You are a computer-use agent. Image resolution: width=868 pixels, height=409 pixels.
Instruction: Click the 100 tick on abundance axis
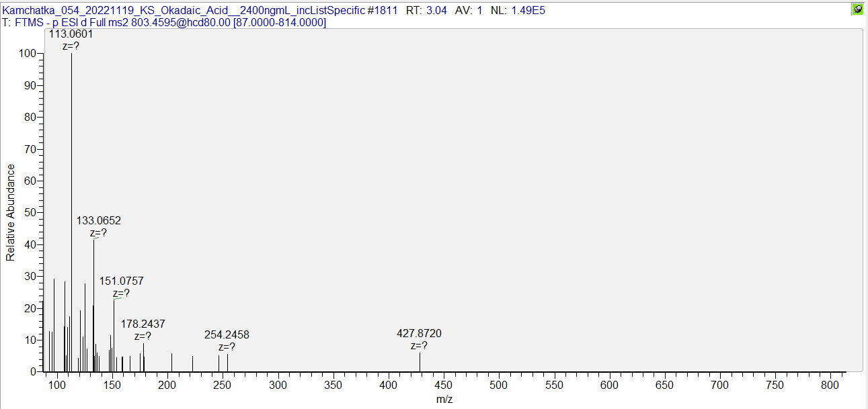point(28,54)
